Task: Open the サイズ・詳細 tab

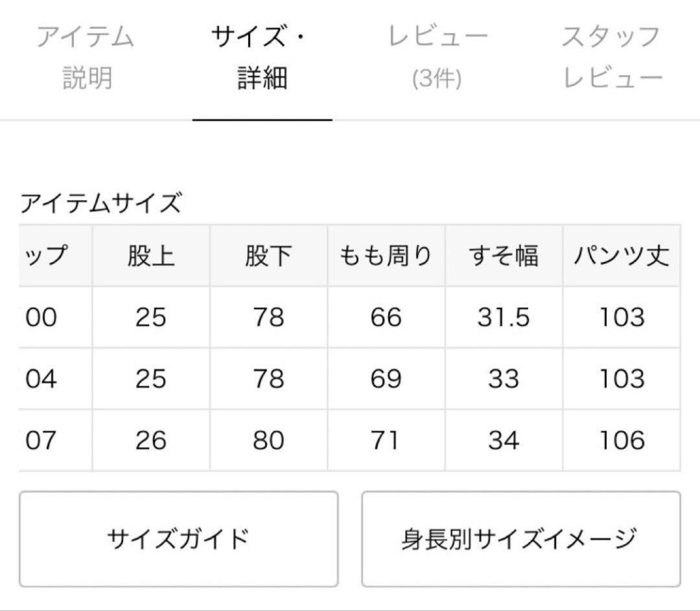Action: point(261,55)
